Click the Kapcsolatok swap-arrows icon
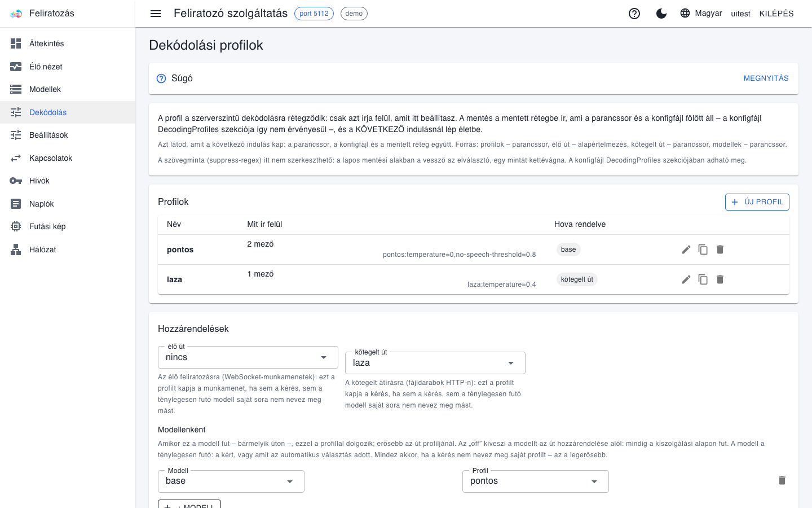The height and width of the screenshot is (508, 812). click(16, 158)
